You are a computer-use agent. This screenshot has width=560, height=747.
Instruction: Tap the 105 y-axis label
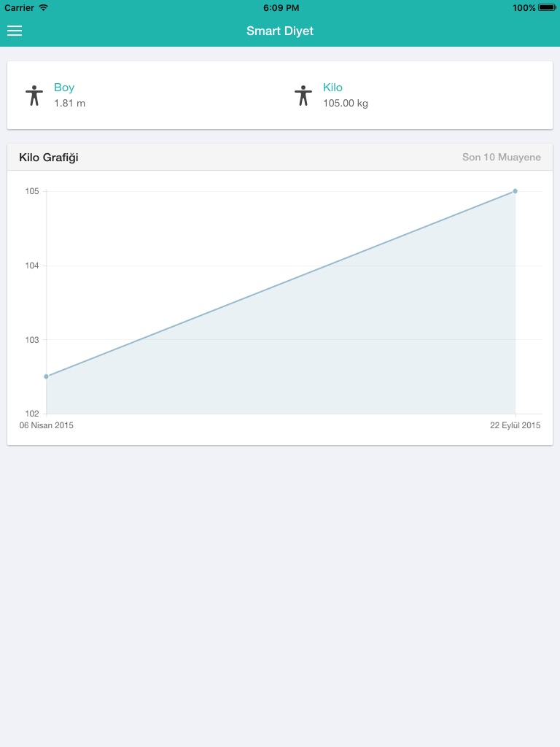[x=31, y=191]
